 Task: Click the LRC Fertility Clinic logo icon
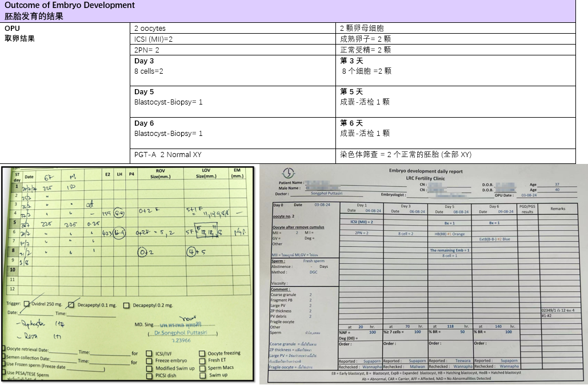coord(289,173)
